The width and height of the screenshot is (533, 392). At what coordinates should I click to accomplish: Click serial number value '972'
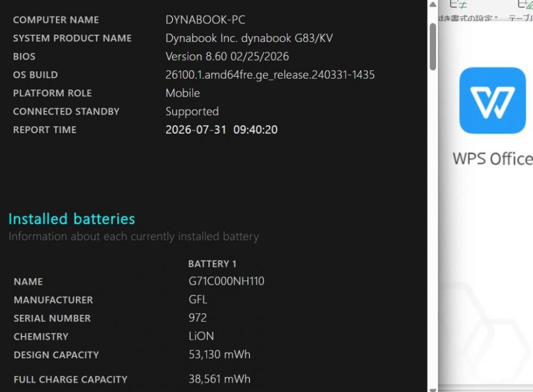[x=198, y=318]
